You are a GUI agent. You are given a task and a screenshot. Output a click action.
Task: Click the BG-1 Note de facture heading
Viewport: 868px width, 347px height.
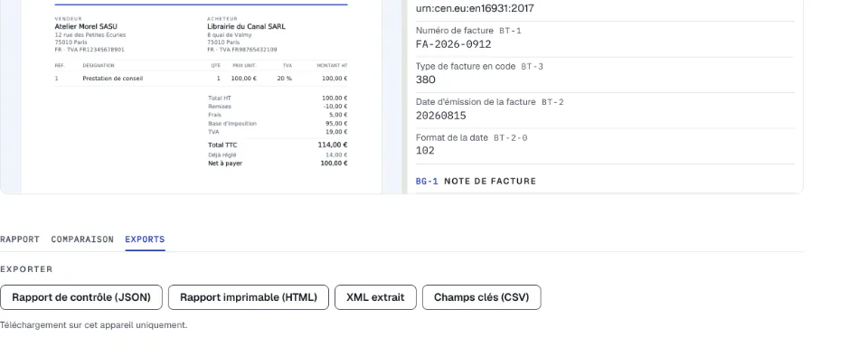click(476, 181)
